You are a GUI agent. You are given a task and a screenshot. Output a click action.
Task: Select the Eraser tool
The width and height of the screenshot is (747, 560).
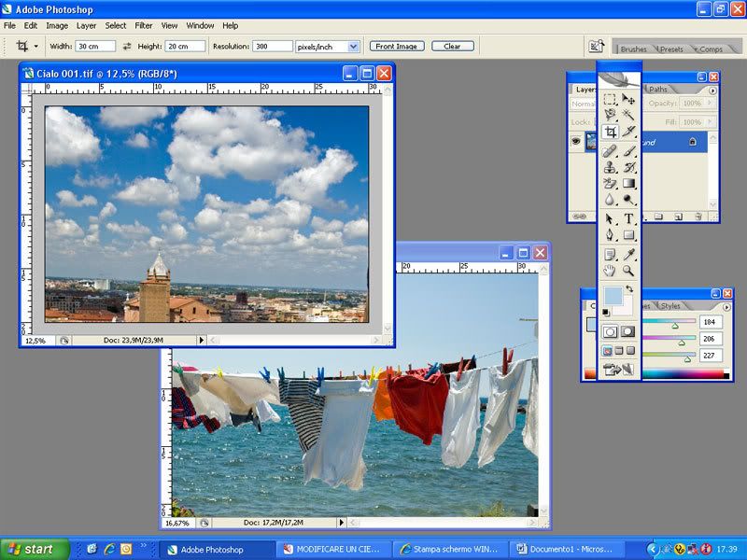pos(610,183)
